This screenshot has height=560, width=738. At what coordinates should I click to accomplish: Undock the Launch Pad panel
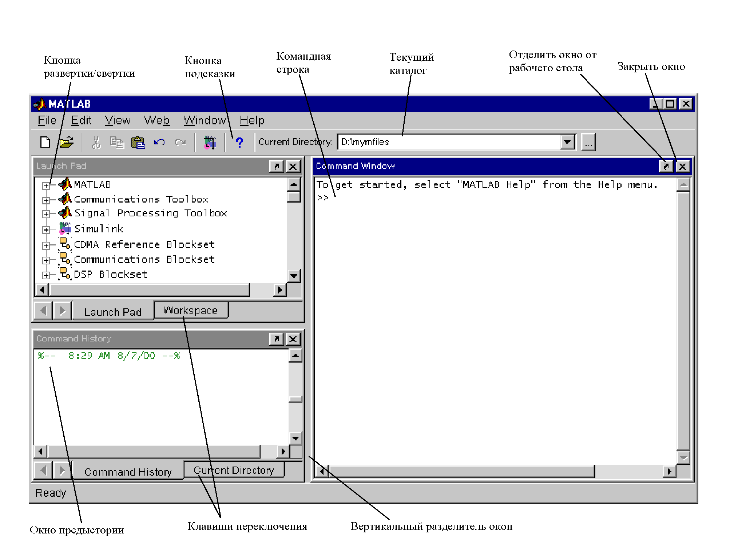tap(277, 167)
